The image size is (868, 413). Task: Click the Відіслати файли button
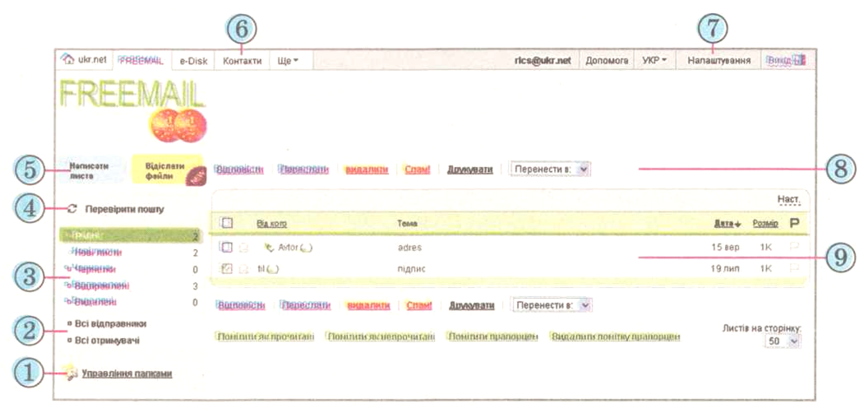(167, 169)
